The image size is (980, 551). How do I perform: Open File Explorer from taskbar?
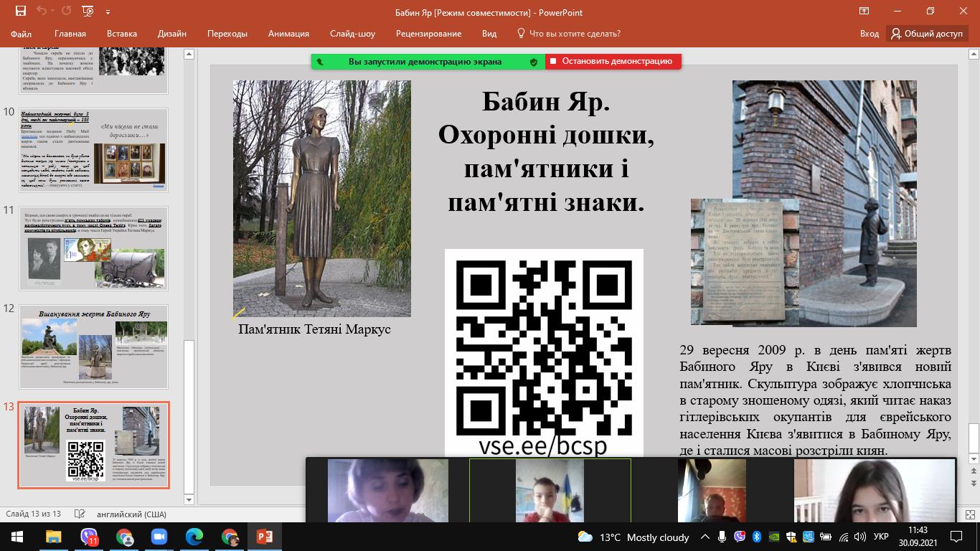[x=54, y=537]
